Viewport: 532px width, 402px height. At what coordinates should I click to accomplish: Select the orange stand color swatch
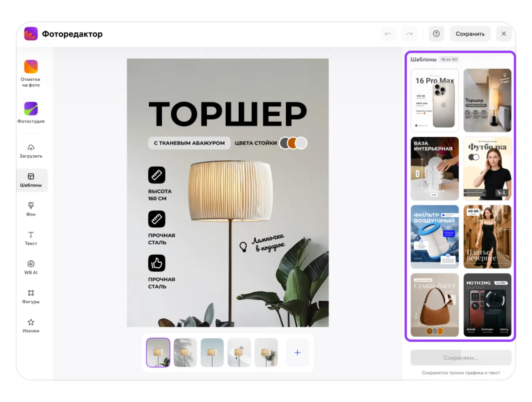[293, 143]
